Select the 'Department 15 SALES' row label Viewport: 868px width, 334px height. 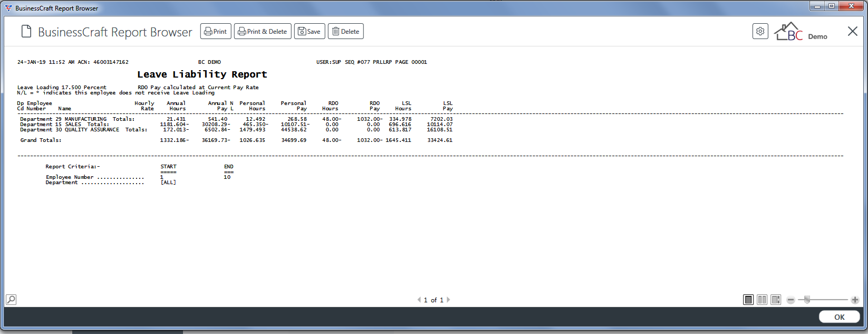coord(51,125)
